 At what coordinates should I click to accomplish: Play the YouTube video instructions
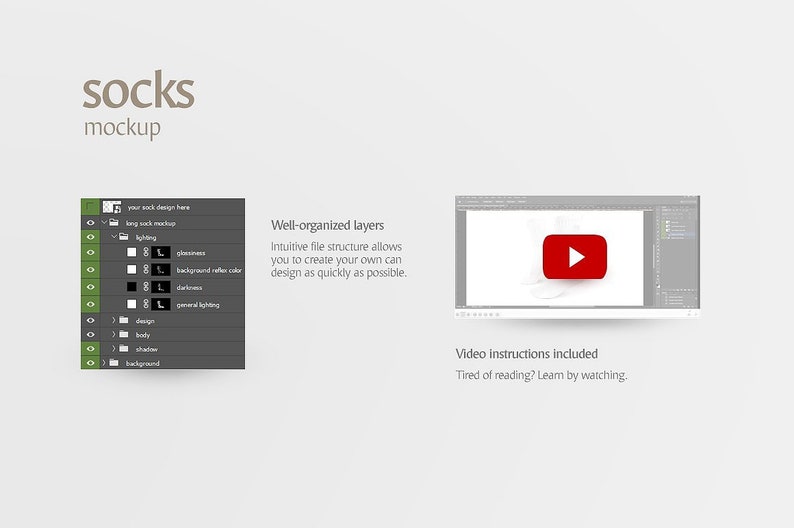pyautogui.click(x=574, y=257)
